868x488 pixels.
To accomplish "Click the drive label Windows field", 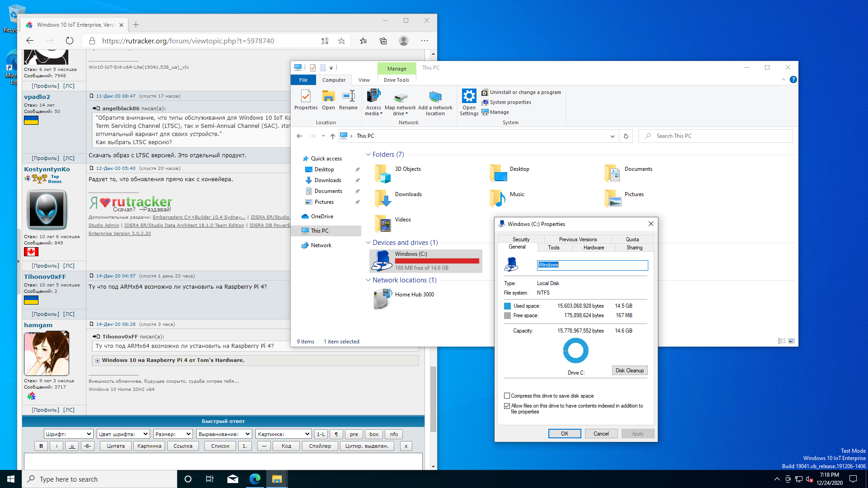I will (x=592, y=265).
